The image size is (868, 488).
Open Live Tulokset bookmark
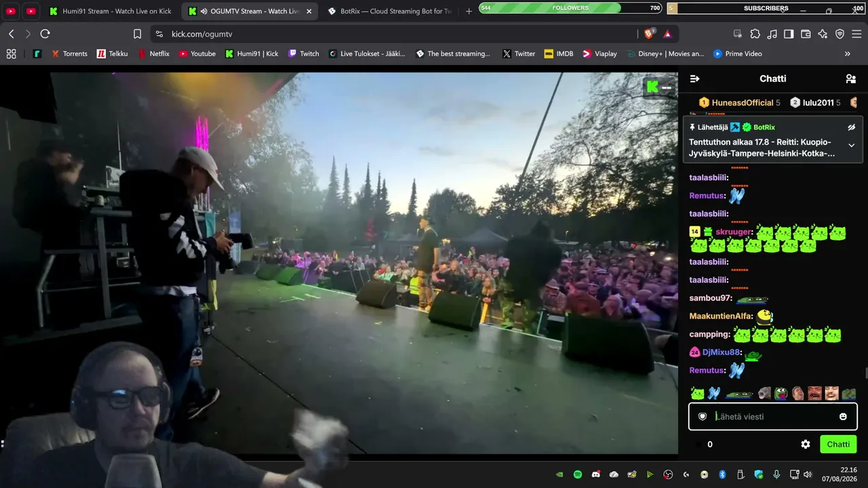(x=366, y=54)
